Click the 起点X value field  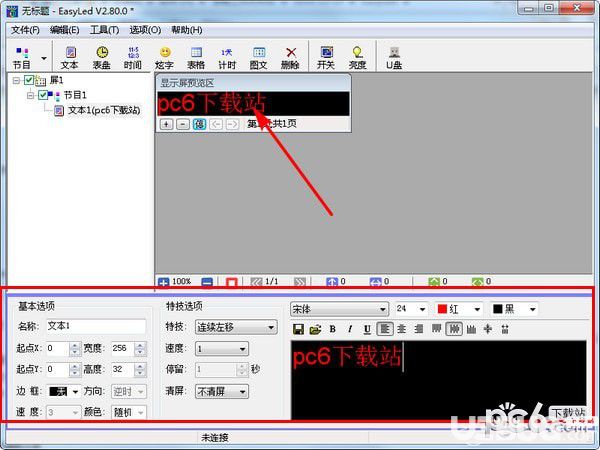(x=58, y=349)
